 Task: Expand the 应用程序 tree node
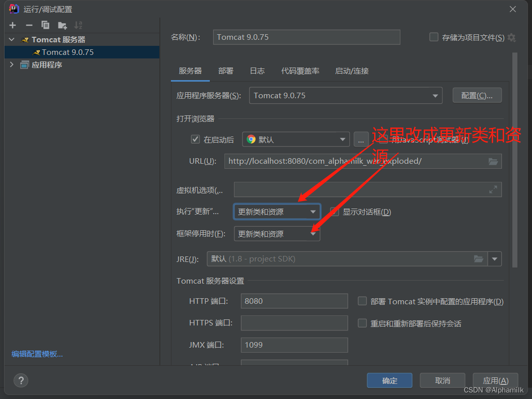tap(12, 64)
